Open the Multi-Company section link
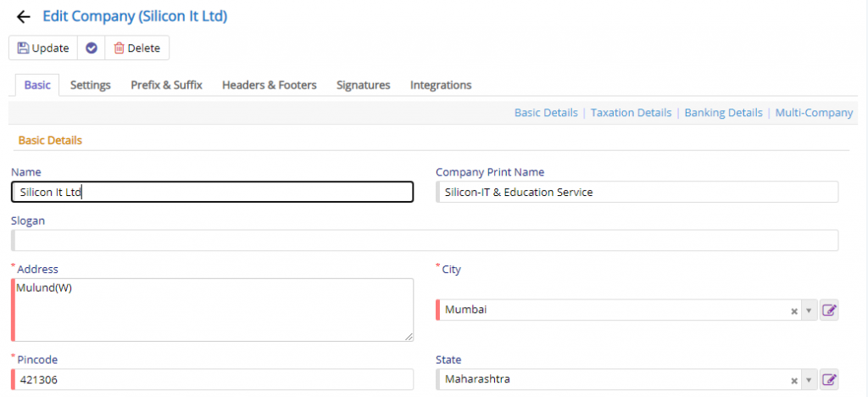This screenshot has width=868, height=397. [815, 113]
